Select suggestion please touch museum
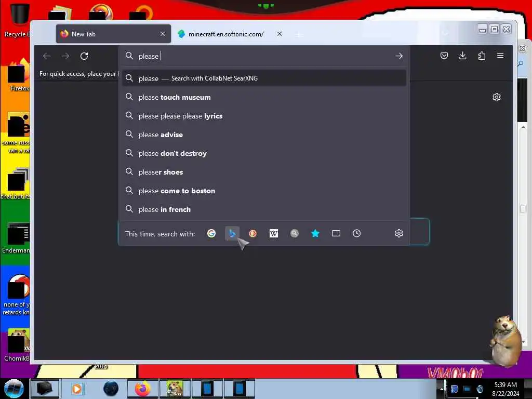Image resolution: width=532 pixels, height=399 pixels. (264, 97)
